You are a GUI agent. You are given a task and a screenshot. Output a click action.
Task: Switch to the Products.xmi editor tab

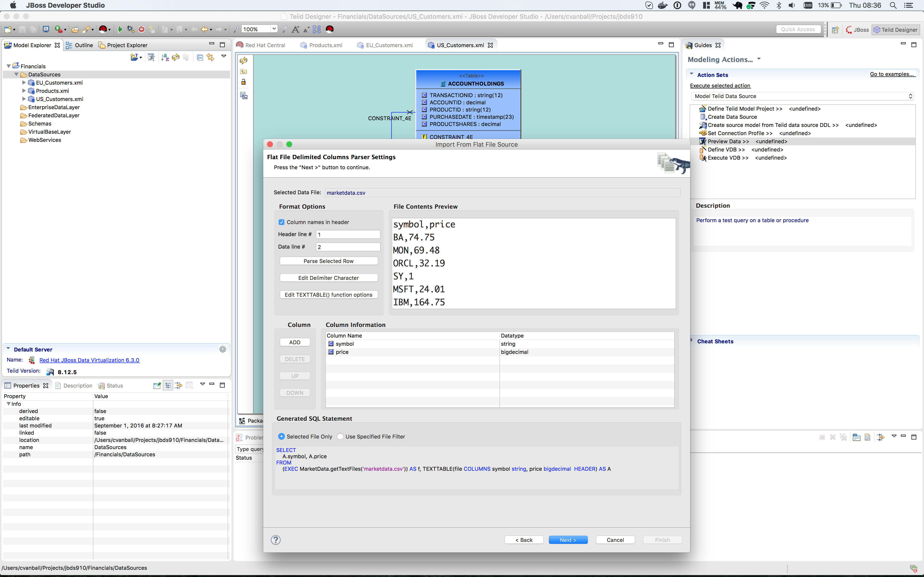(x=325, y=45)
